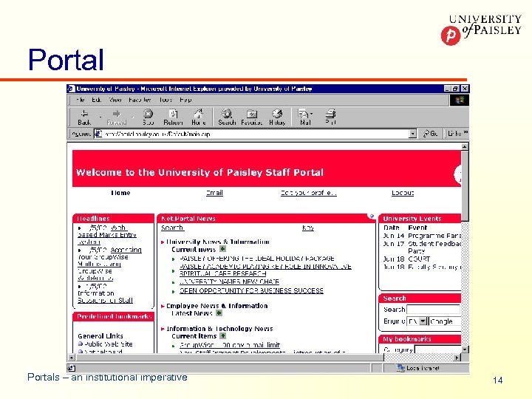
Task: Click the page icon in address bar
Action: pyautogui.click(x=98, y=134)
